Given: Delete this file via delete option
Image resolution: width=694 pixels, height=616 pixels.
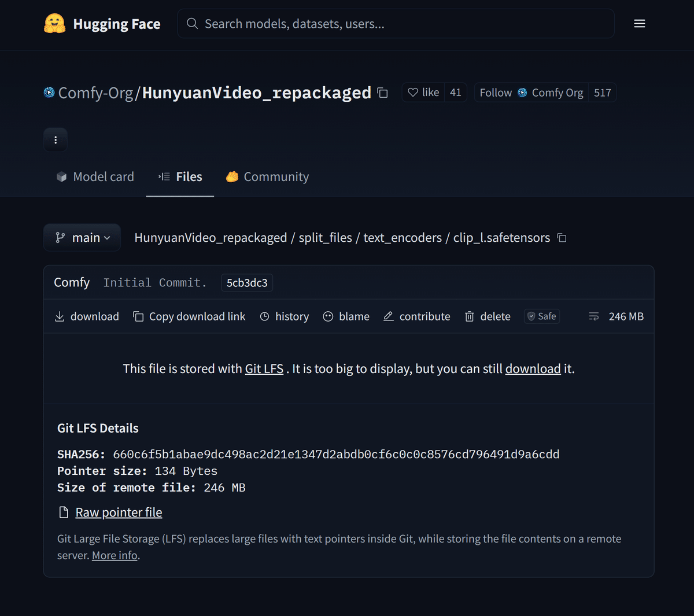Looking at the screenshot, I should pyautogui.click(x=488, y=316).
